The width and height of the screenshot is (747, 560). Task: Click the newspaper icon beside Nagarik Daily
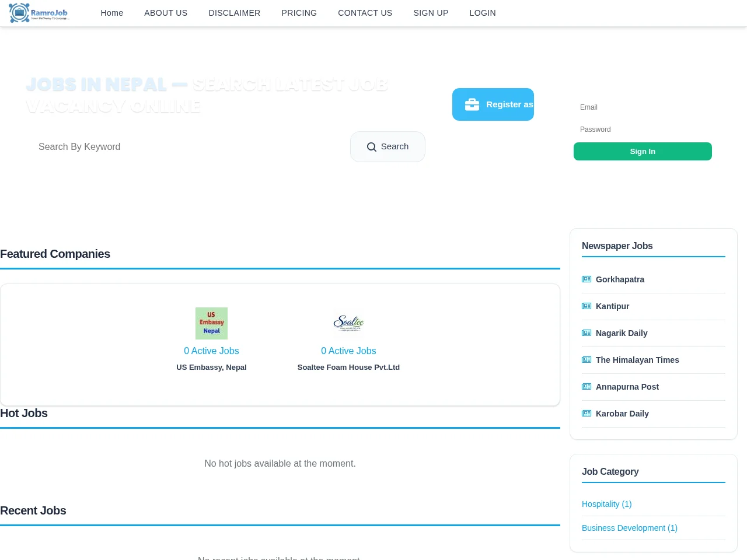point(587,333)
